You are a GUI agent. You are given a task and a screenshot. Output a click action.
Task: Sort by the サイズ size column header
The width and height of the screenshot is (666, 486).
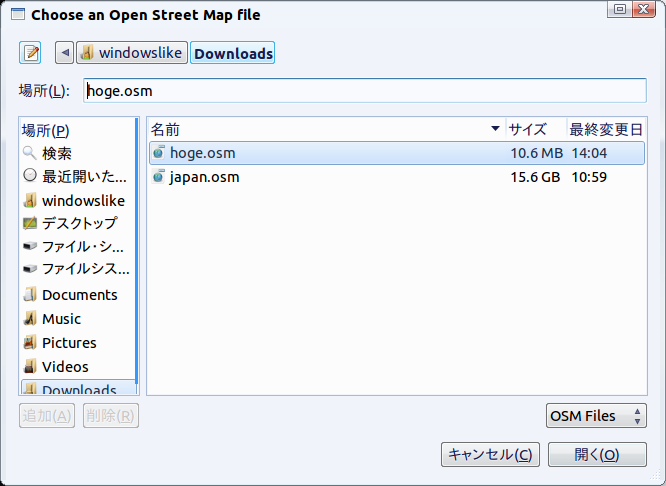pyautogui.click(x=536, y=129)
